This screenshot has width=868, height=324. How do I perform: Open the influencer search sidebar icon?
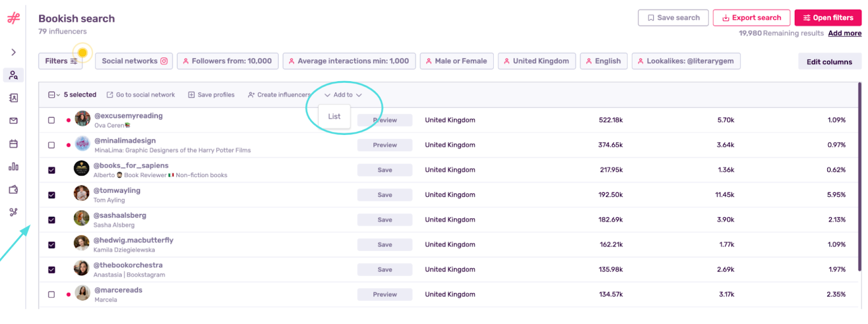click(14, 75)
